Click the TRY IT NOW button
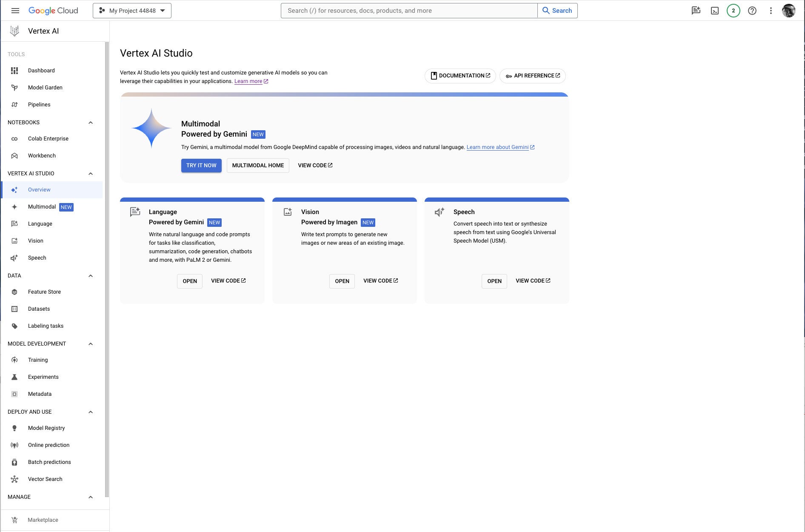Viewport: 805px width, 532px height. coord(201,166)
